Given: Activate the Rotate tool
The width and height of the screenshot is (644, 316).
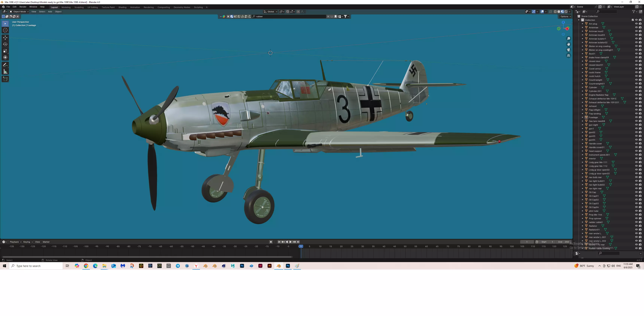Looking at the screenshot, I should click(x=5, y=44).
